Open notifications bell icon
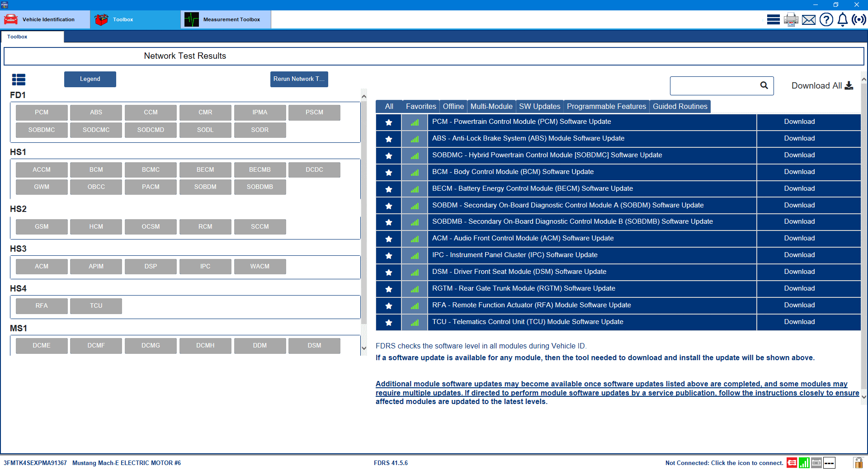 click(x=843, y=19)
